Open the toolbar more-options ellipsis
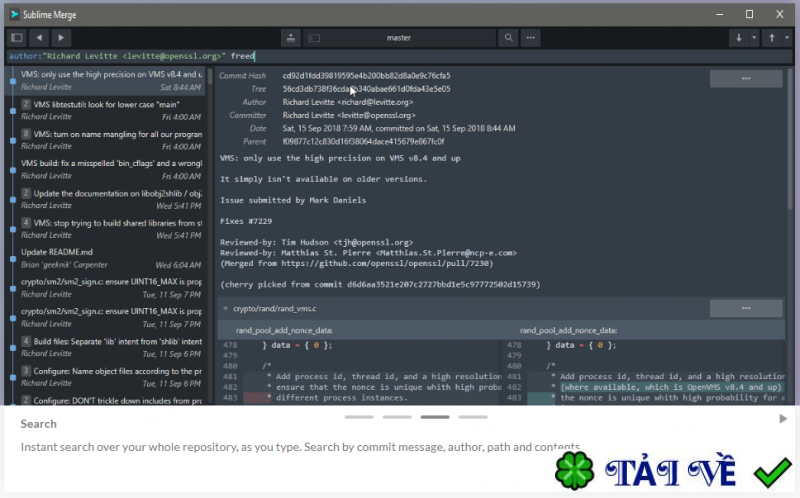This screenshot has height=498, width=800. [x=531, y=38]
